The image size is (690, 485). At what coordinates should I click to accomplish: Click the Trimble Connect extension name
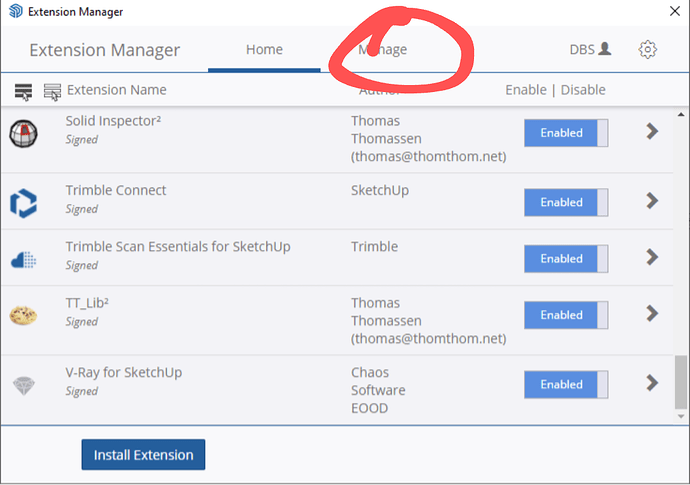pyautogui.click(x=116, y=190)
